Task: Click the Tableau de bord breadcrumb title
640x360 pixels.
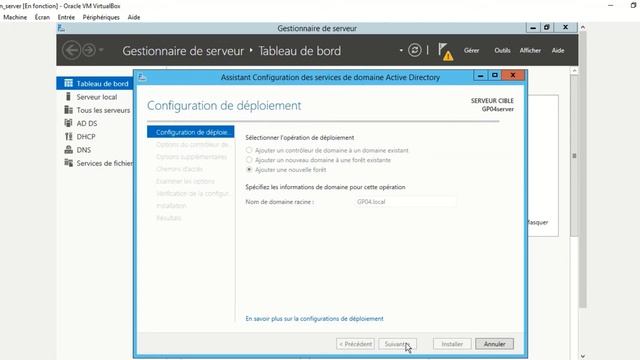Action: pos(300,51)
